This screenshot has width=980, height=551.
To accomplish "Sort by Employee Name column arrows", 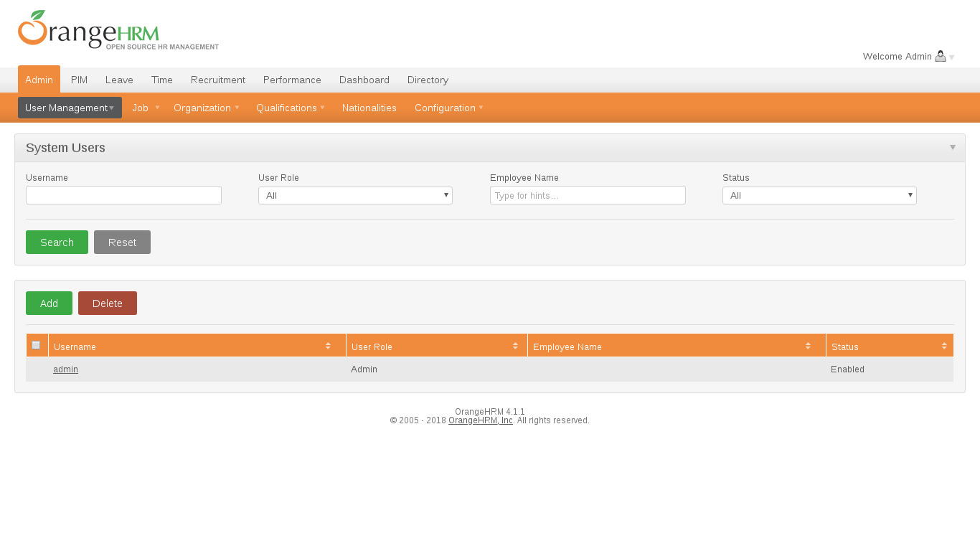I will pos(808,346).
